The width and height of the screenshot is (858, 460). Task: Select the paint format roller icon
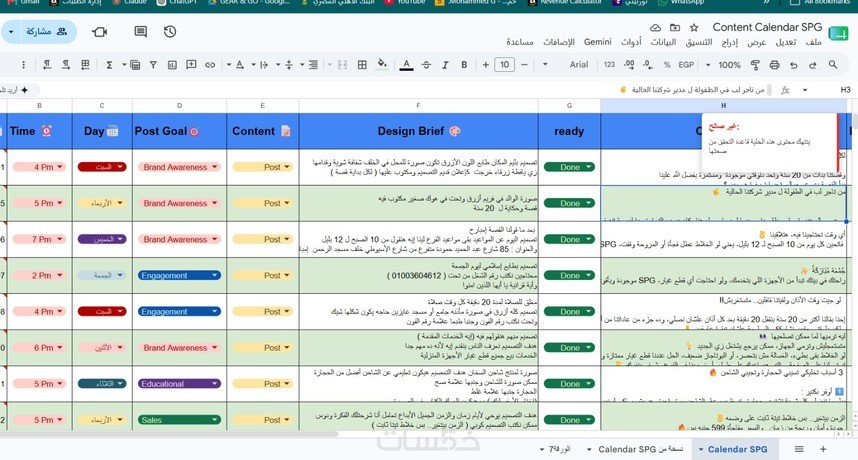pyautogui.click(x=755, y=65)
